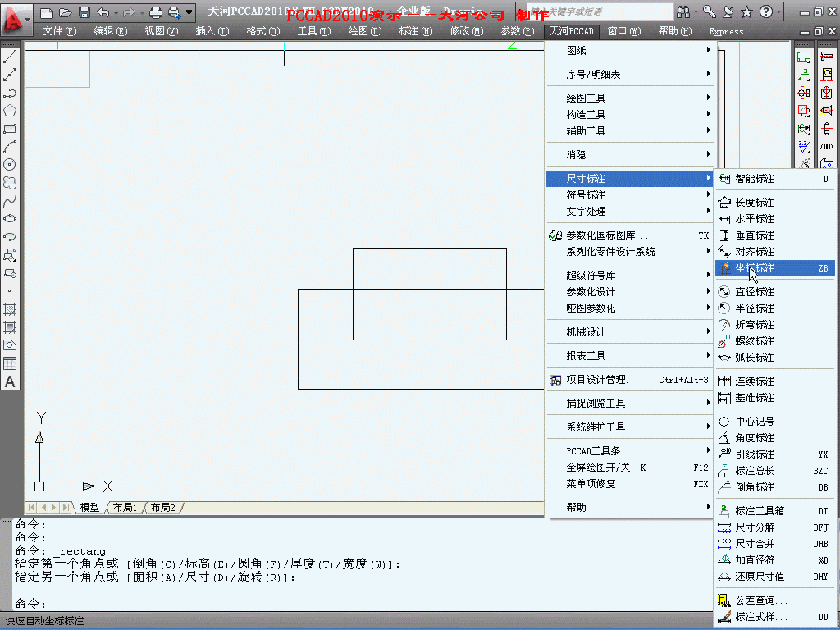Choose 长度标注 menu entry
This screenshot has height=630, width=840.
tap(775, 203)
